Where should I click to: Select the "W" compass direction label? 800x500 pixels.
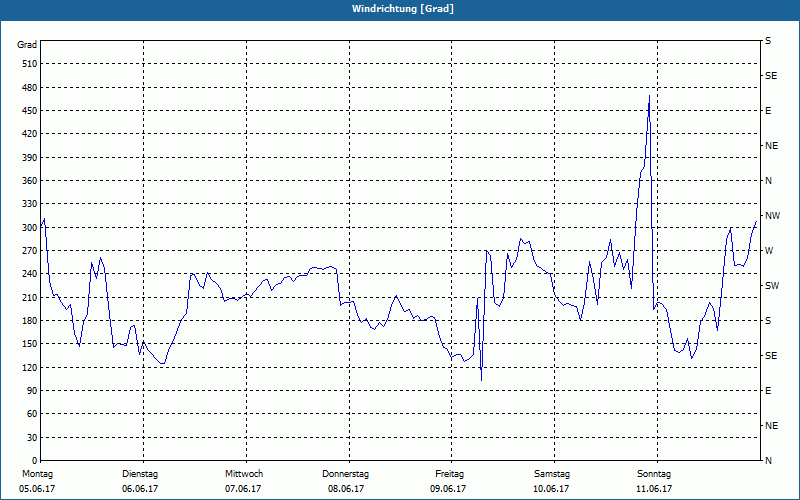(769, 251)
